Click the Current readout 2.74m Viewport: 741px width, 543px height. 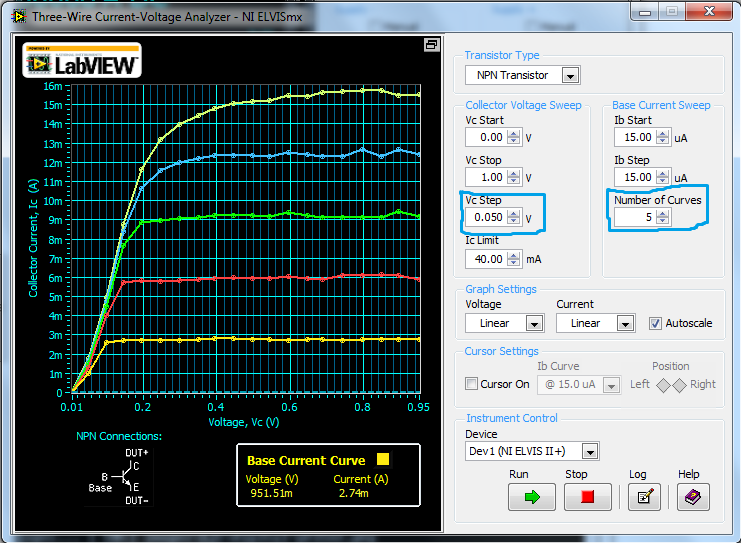[353, 493]
